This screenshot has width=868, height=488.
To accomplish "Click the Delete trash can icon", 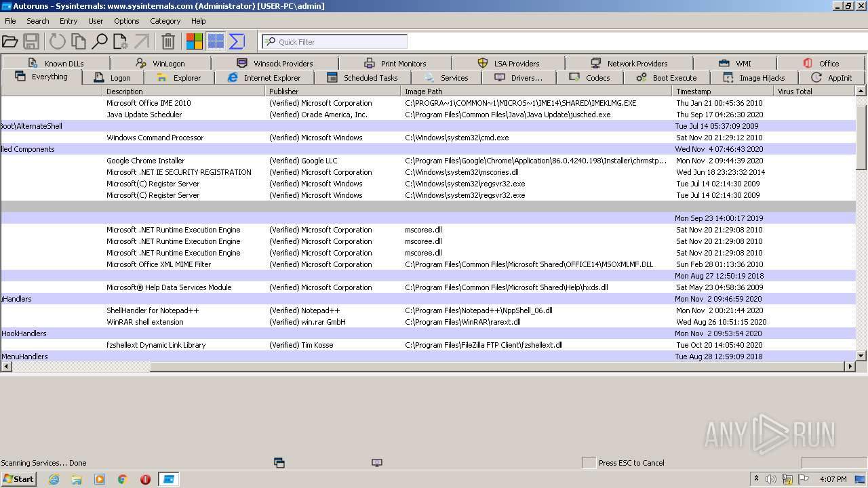I will (x=168, y=42).
